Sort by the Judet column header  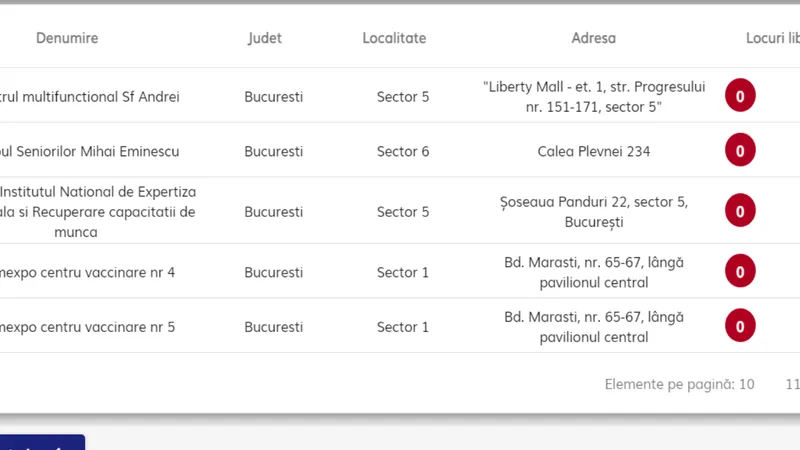coord(265,38)
